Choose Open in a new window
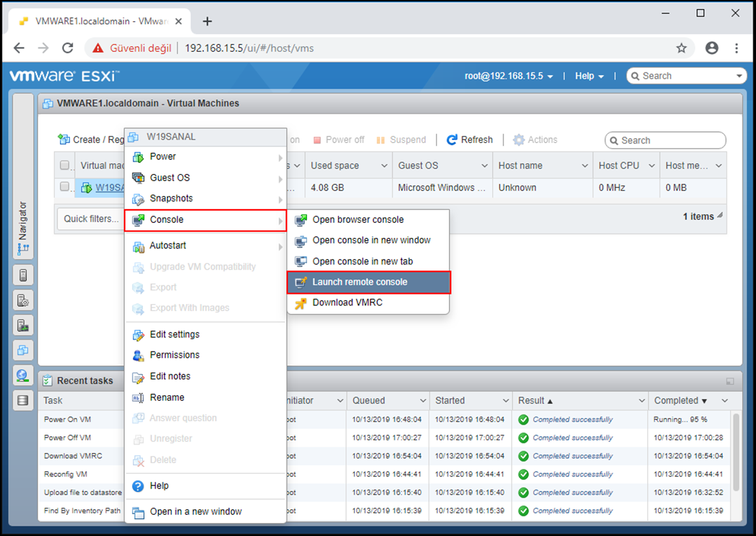Viewport: 756px width, 536px height. pos(205,512)
